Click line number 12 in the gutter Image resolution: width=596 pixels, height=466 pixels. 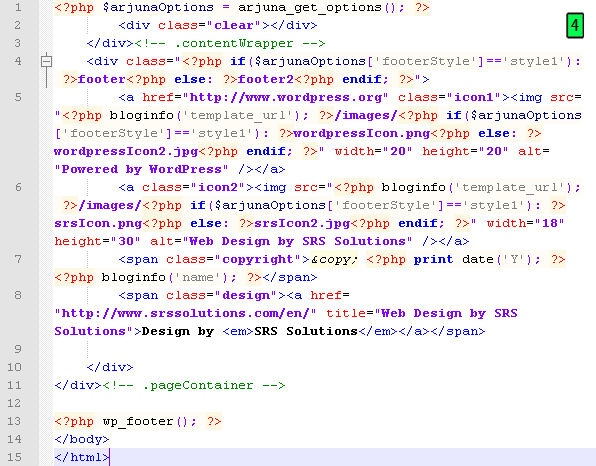(x=14, y=403)
